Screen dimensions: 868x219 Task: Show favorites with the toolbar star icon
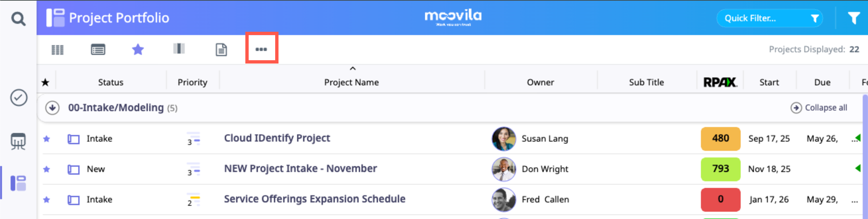point(138,50)
